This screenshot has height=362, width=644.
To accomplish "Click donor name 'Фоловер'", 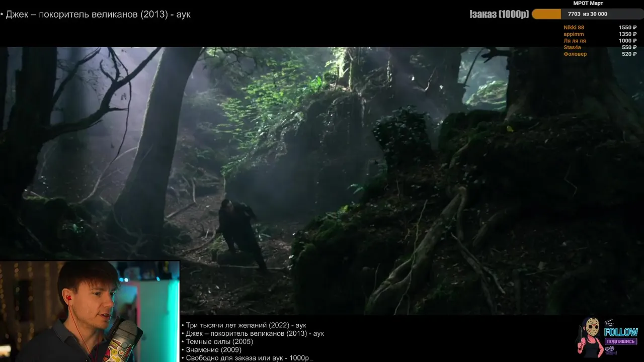I will tap(575, 54).
